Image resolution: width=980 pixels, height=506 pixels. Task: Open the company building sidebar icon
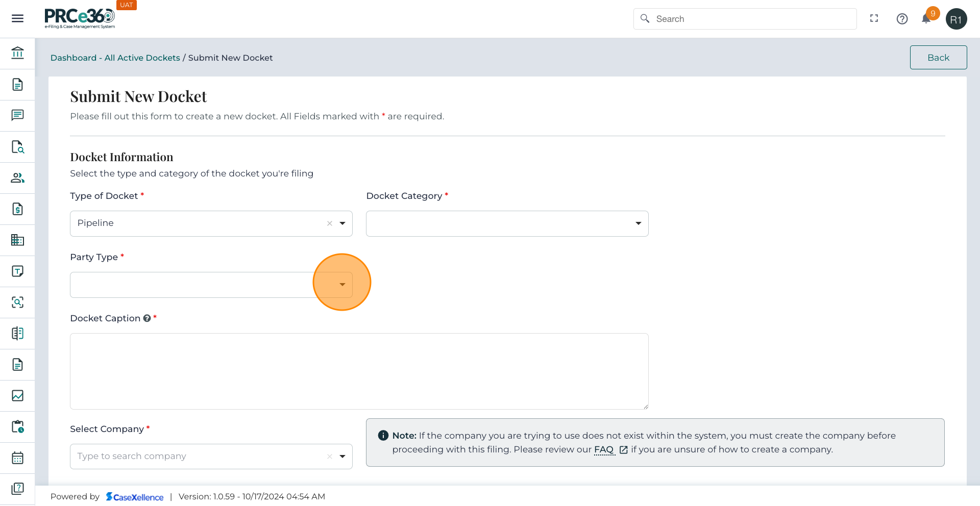pyautogui.click(x=17, y=240)
